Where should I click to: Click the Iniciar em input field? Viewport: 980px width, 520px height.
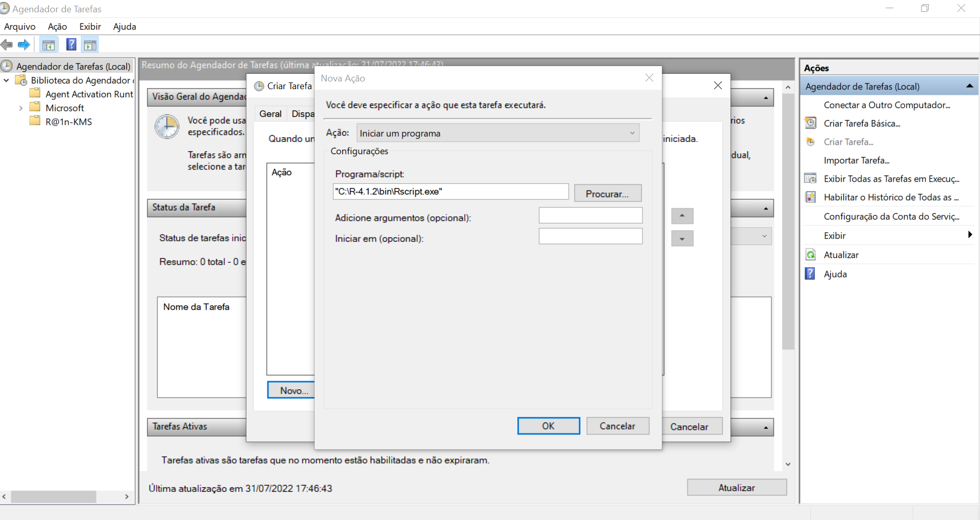591,236
